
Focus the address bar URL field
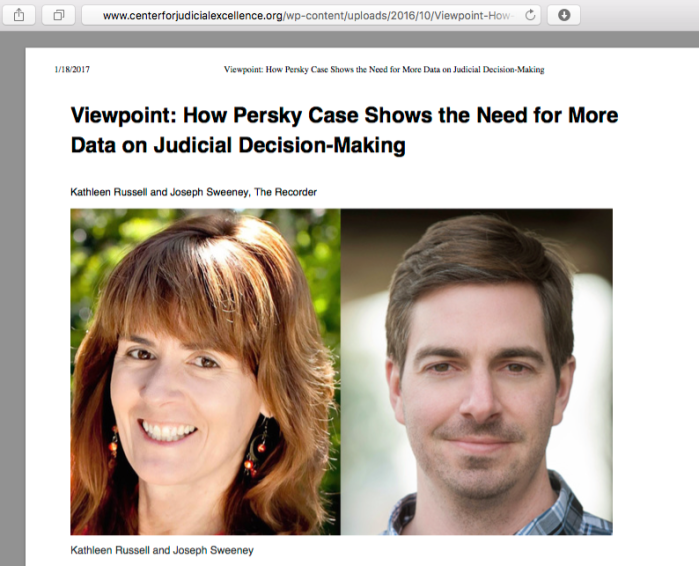311,15
